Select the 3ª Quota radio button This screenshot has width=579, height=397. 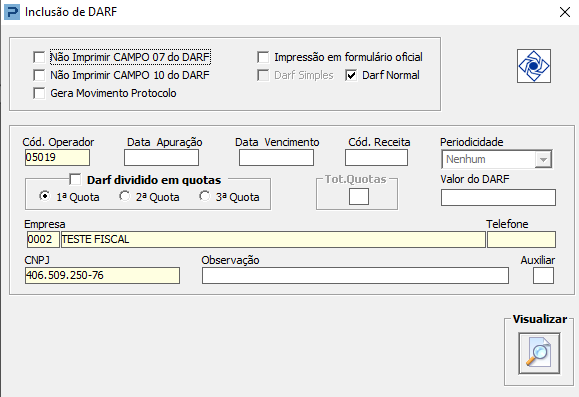click(x=204, y=196)
